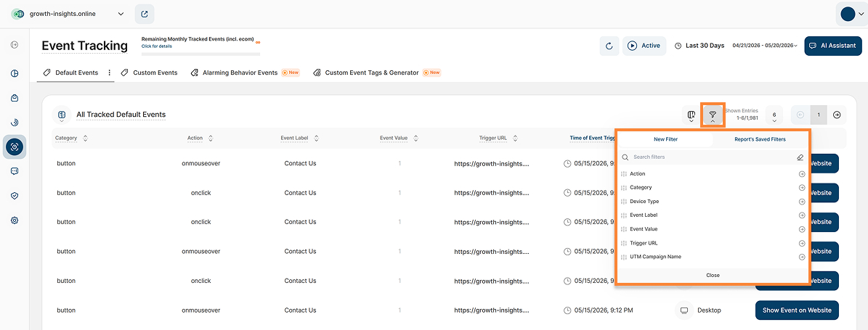Image resolution: width=868 pixels, height=330 pixels.
Task: Expand the date range dropdown
Action: coord(765,46)
